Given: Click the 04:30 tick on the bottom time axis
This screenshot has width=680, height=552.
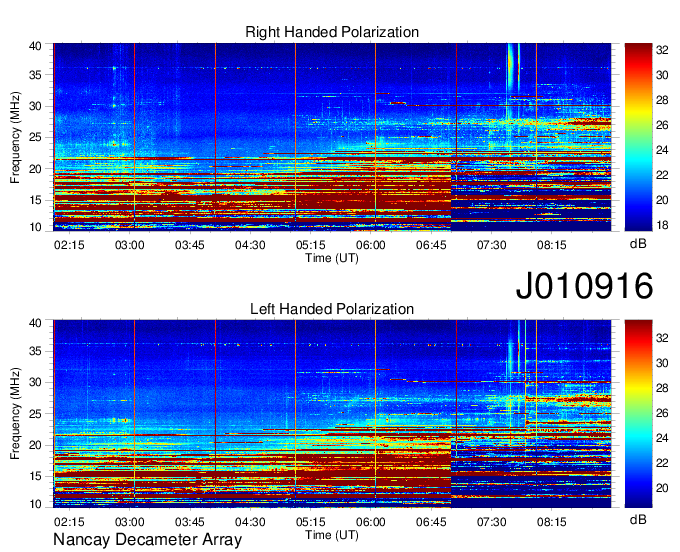Looking at the screenshot, I should (x=250, y=522).
